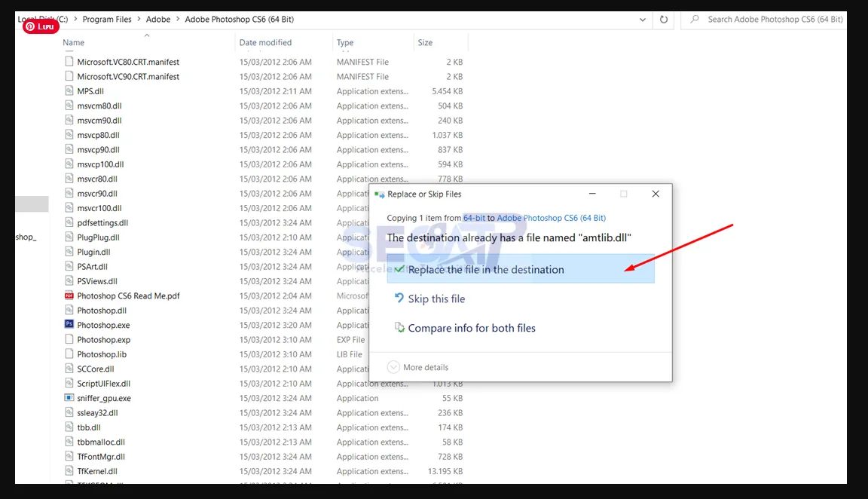Screen dimensions: 868x499
Task: Expand the Adobe breadcrumb chevron
Action: tap(178, 20)
